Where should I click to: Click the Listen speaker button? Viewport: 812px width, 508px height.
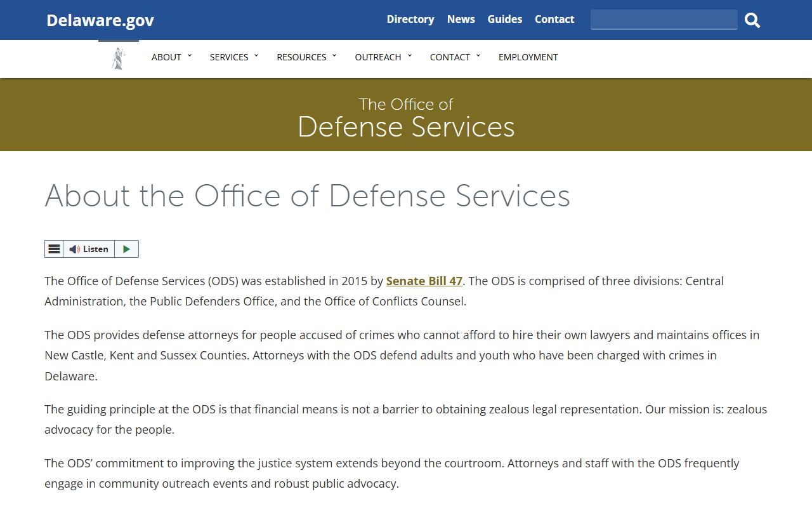coord(89,249)
